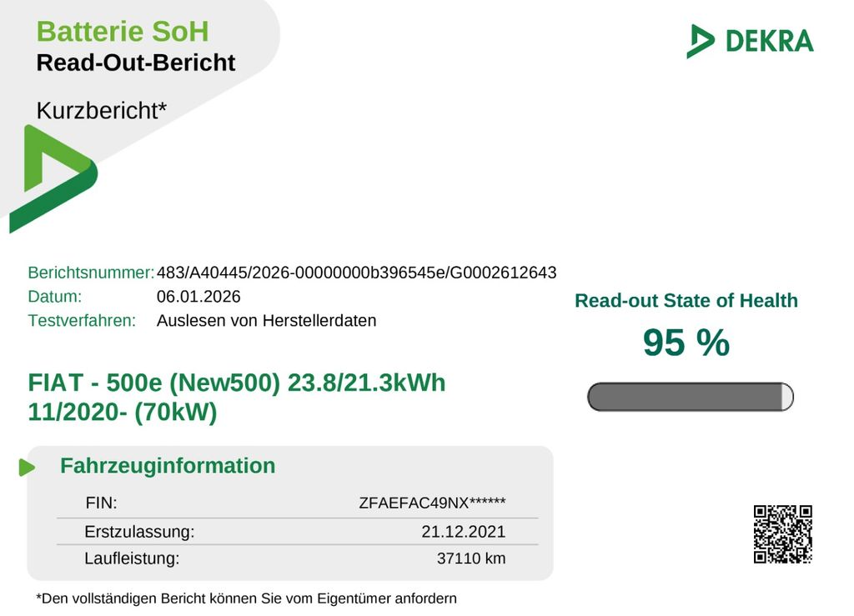Viewport: 854px width, 616px height.
Task: Click the Batterie SoH title
Action: click(122, 32)
